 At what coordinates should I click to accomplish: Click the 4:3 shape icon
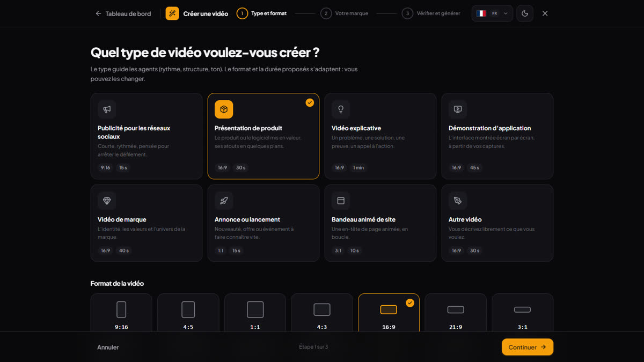[322, 309]
